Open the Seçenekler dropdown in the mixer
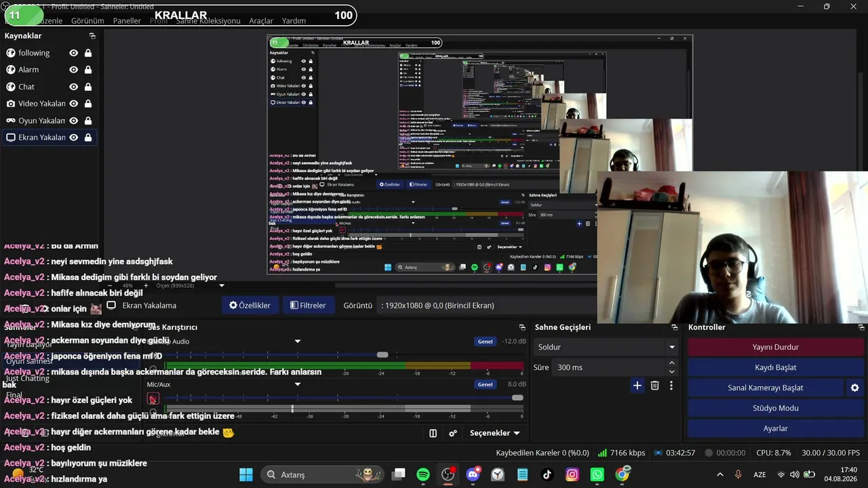Screen dimensions: 868x488 click(495, 433)
